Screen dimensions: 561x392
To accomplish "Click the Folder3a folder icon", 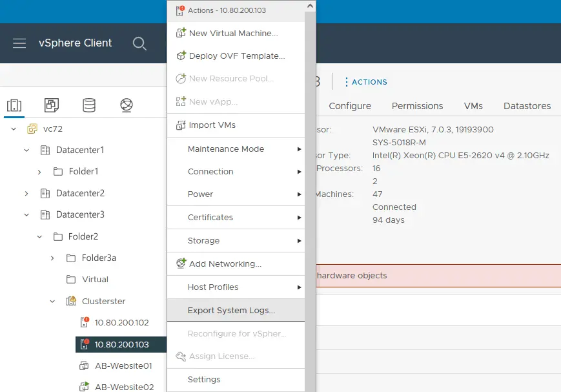I will (71, 258).
